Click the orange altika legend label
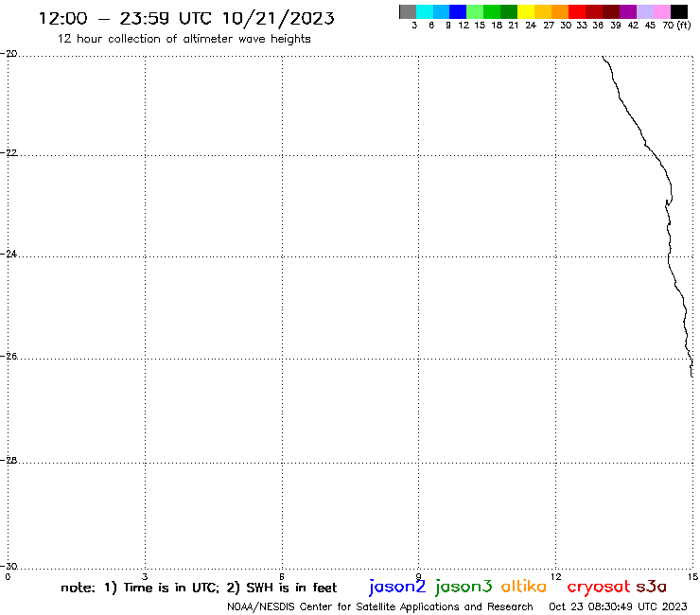The image size is (700, 615). [524, 587]
